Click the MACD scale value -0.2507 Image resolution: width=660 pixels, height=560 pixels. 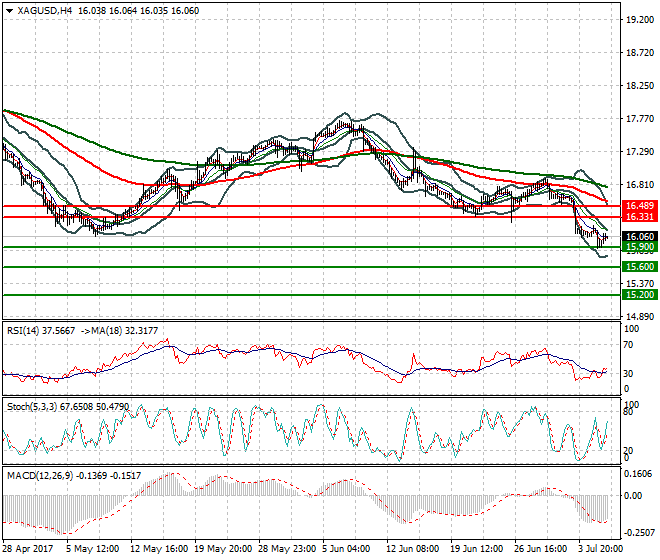tap(639, 533)
